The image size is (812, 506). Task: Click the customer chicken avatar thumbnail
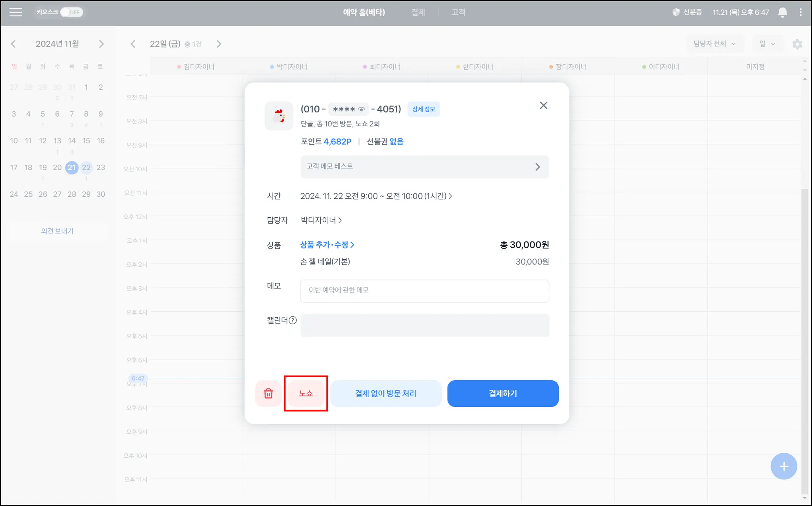tap(279, 116)
